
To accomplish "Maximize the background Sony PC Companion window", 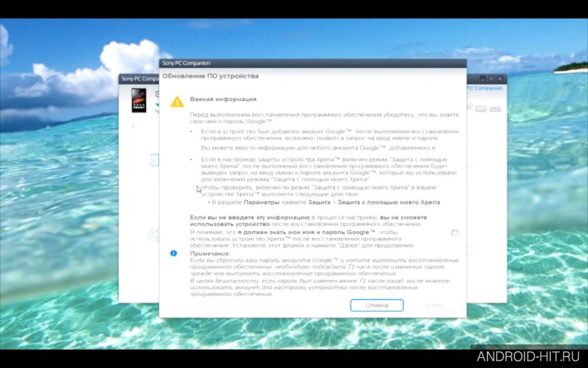I will (491, 79).
